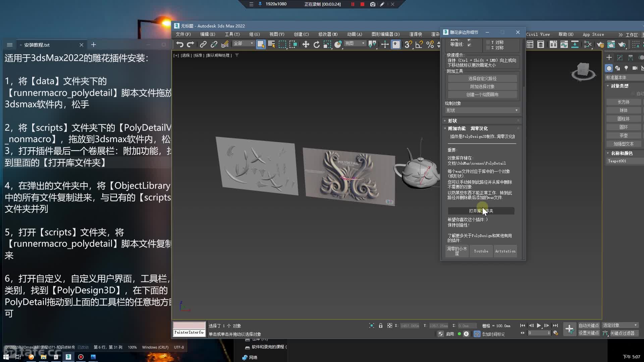The image size is (644, 362).
Task: Enable the Y 对称 checkbox
Action: click(488, 42)
